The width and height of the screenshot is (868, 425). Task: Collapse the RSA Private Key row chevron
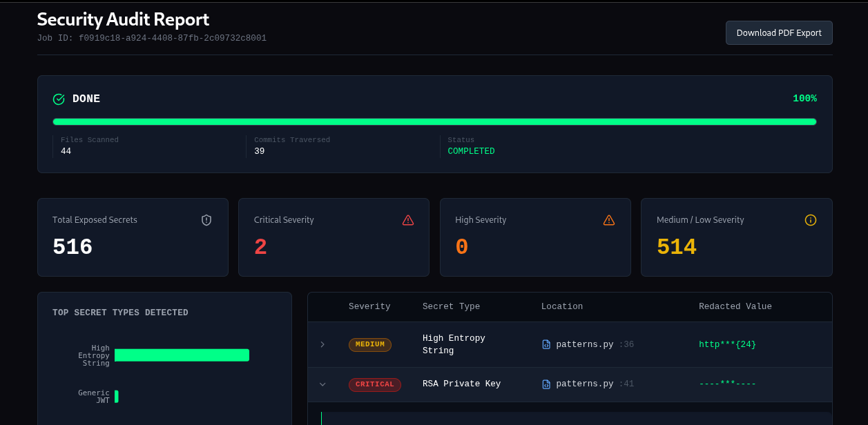pos(322,384)
